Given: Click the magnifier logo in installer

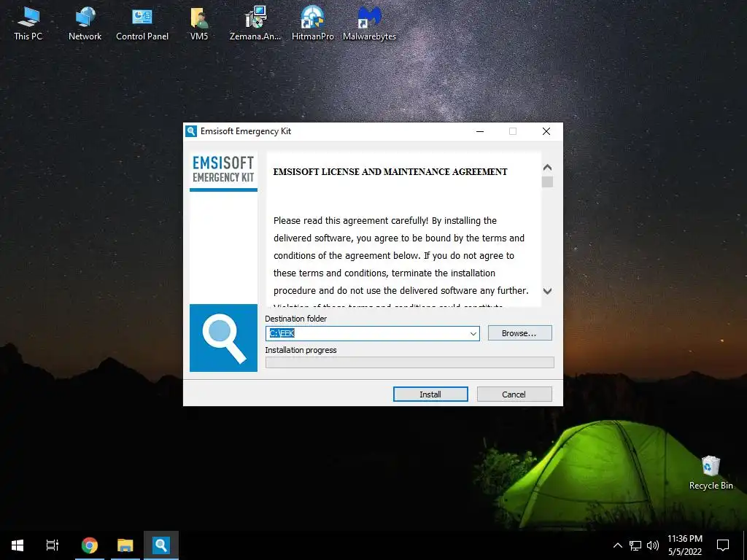Looking at the screenshot, I should click(x=223, y=338).
